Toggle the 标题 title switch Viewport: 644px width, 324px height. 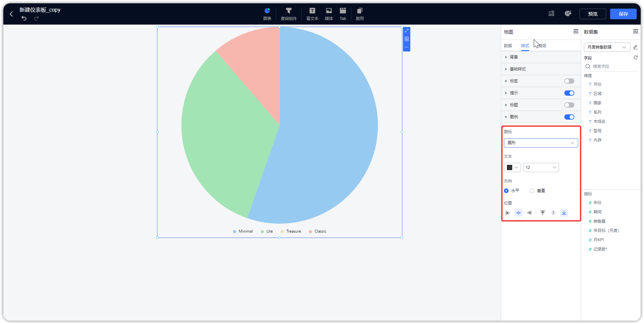point(569,105)
